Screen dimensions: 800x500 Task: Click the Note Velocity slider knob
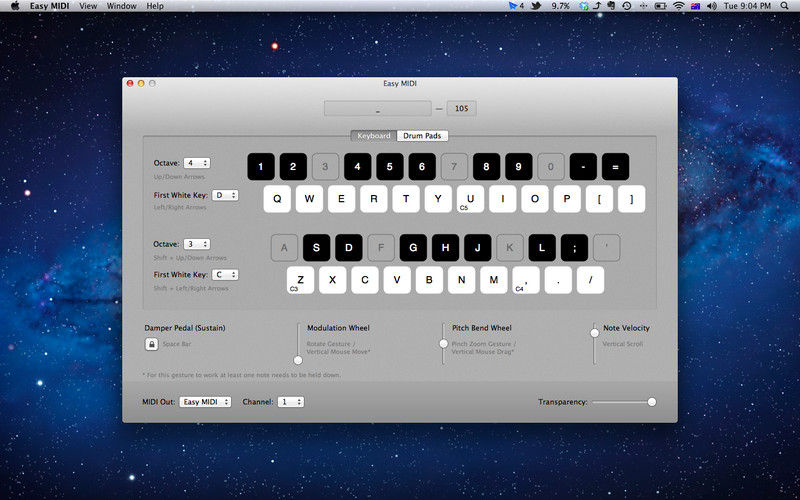[594, 333]
